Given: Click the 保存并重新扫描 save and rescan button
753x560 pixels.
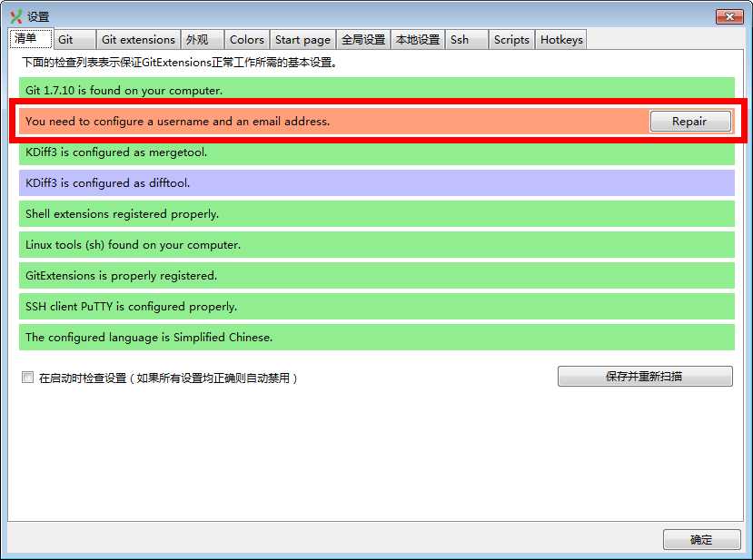Looking at the screenshot, I should point(645,377).
